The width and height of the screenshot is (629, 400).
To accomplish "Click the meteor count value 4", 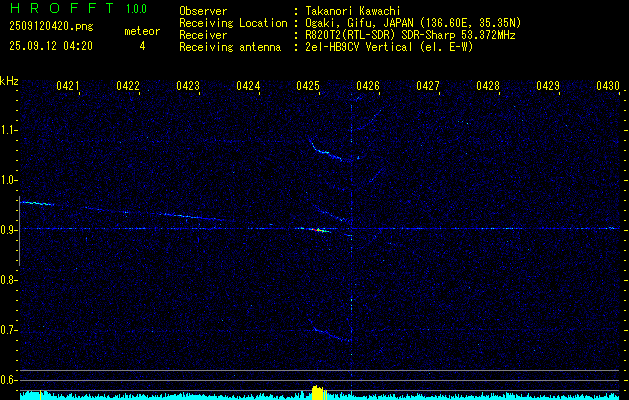I will (x=142, y=46).
